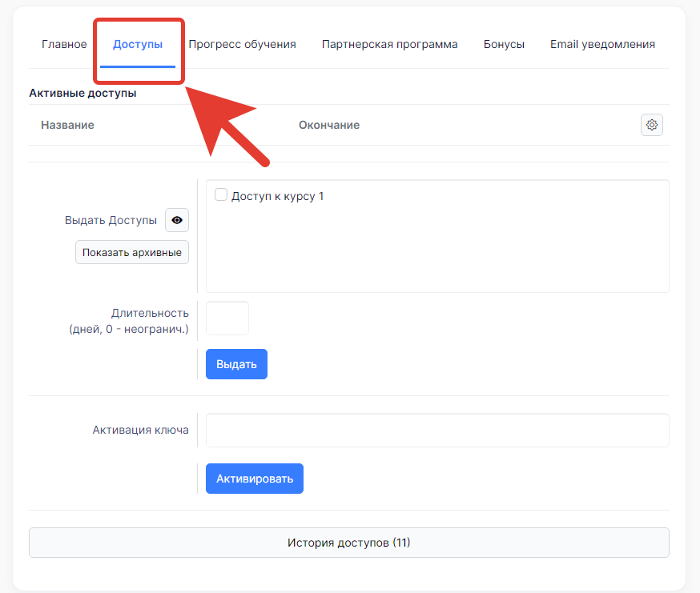Click the eye icon beside Выдать Доступы
The height and width of the screenshot is (593, 700).
(177, 220)
